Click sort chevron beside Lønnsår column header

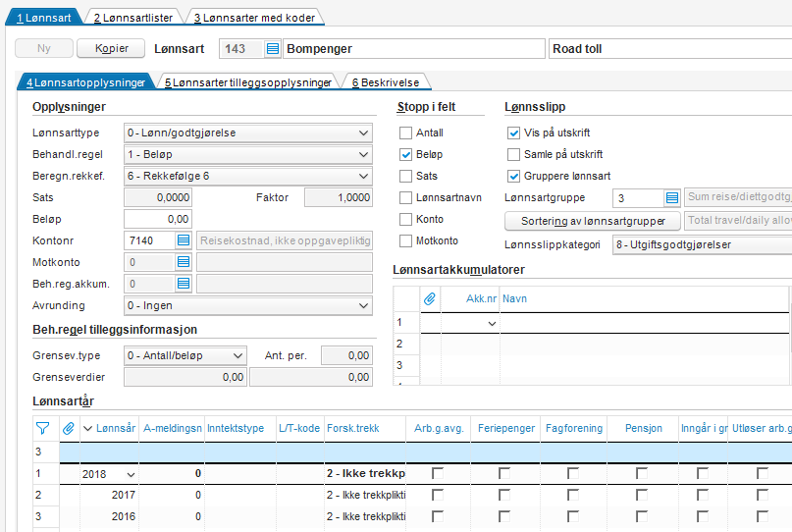pyautogui.click(x=88, y=428)
